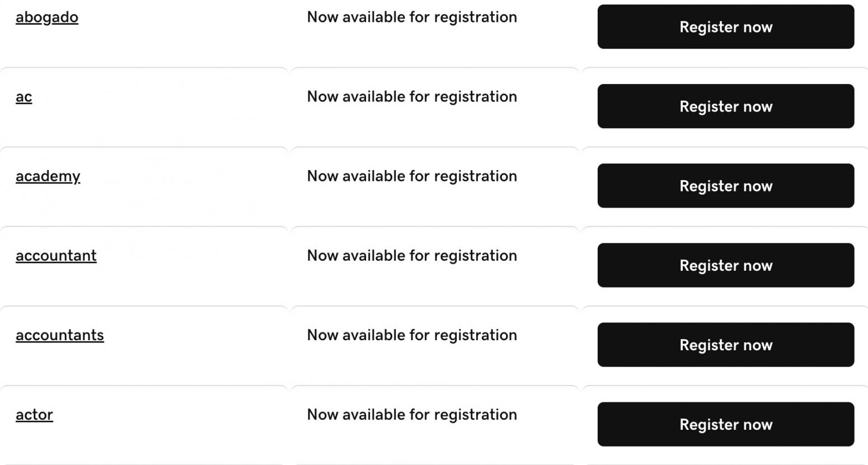Follow the accountants domain link
The image size is (868, 465).
tap(60, 335)
